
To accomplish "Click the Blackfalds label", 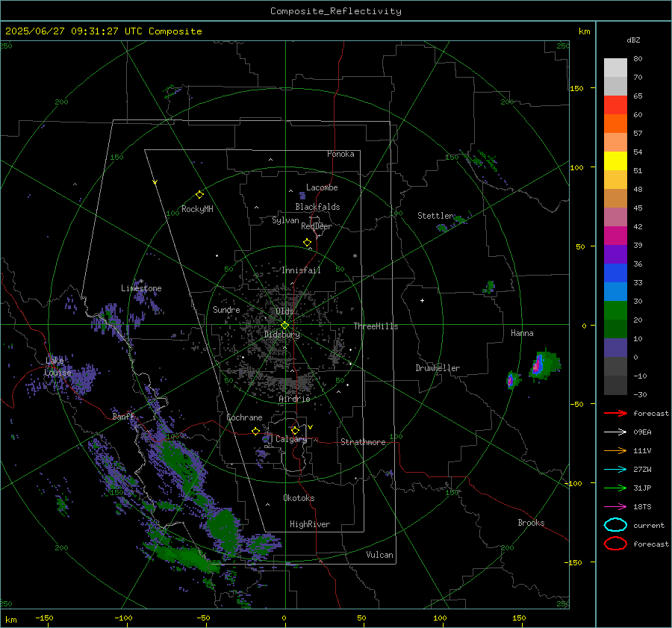I will (317, 207).
